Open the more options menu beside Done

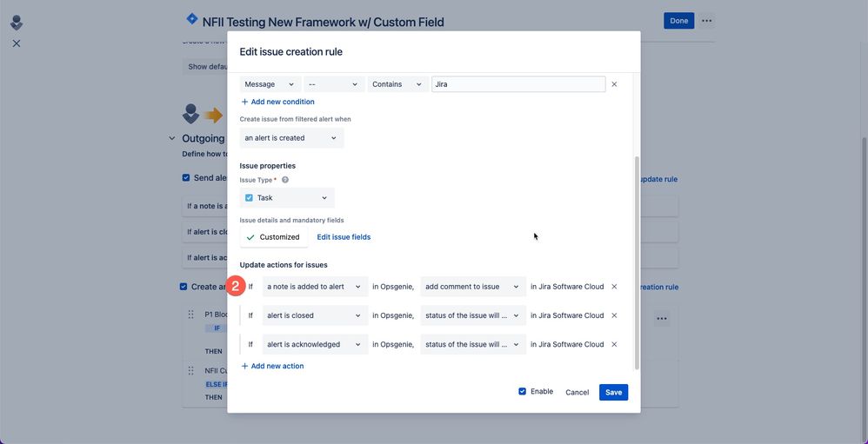(x=706, y=21)
